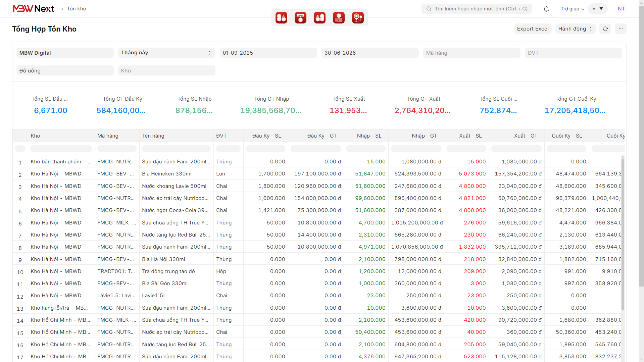Open the item label (box with tag) shortcut
The height and width of the screenshot is (362, 644).
tap(300, 17)
